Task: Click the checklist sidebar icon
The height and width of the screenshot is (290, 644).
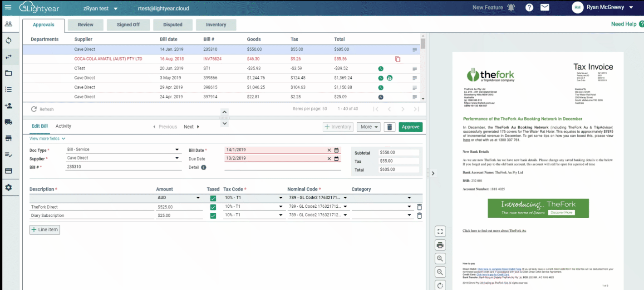Action: (x=8, y=155)
